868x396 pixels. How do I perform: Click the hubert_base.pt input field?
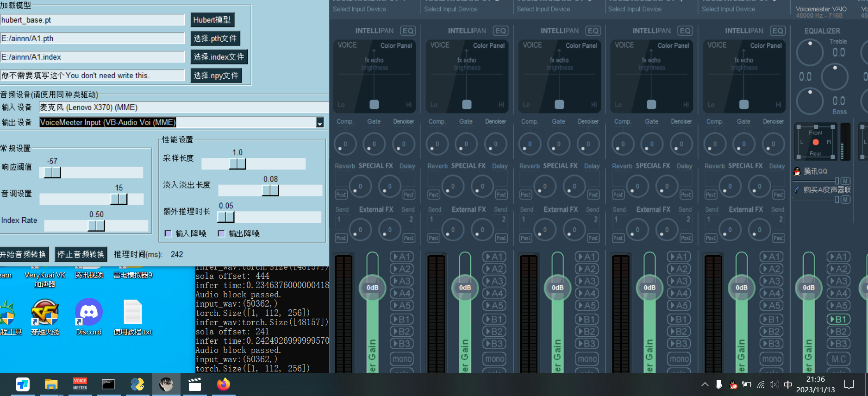click(92, 20)
